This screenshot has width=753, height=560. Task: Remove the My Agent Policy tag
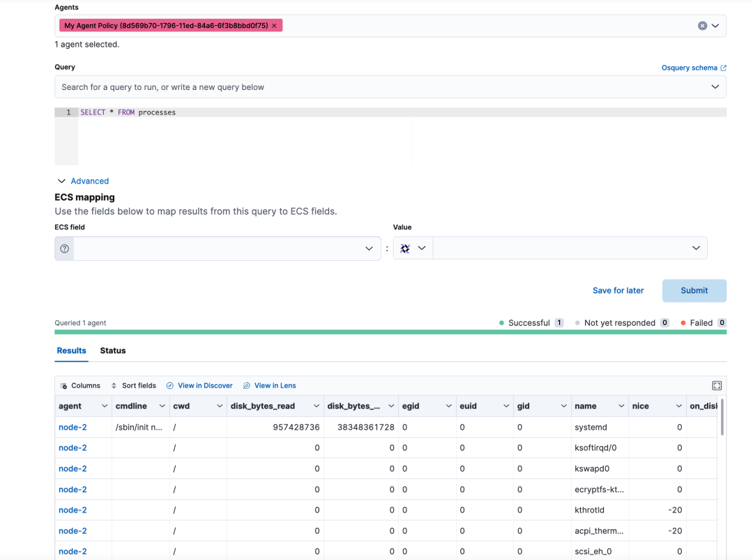[274, 26]
